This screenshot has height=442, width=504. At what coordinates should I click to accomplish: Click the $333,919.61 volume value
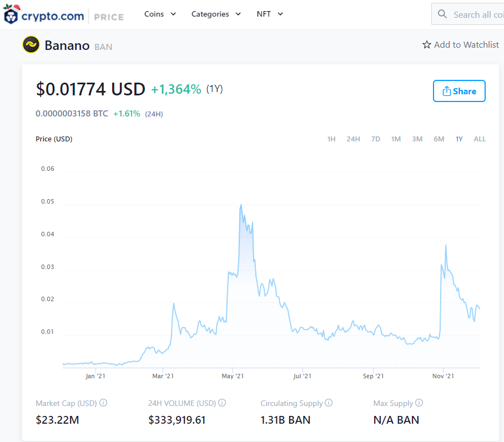pos(177,420)
